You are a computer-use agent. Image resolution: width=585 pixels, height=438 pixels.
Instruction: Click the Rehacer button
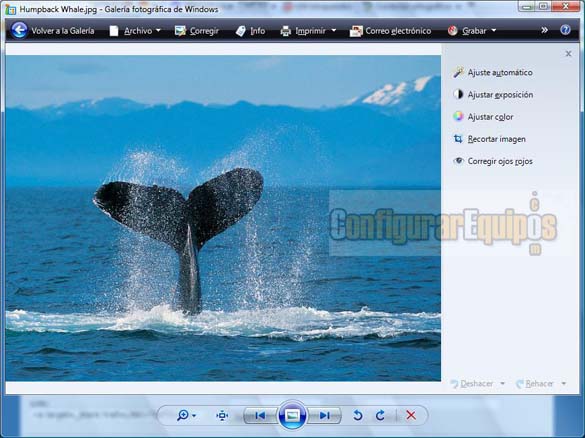tap(535, 384)
